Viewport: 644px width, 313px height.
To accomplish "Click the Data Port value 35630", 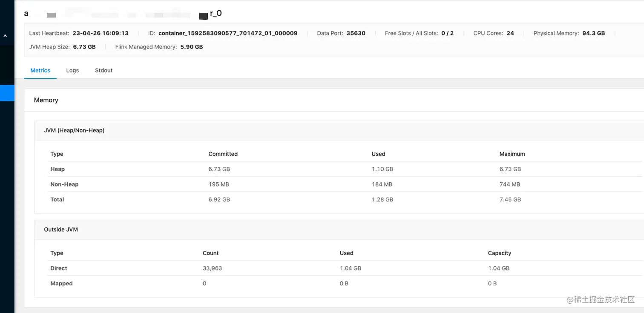I will (x=356, y=33).
